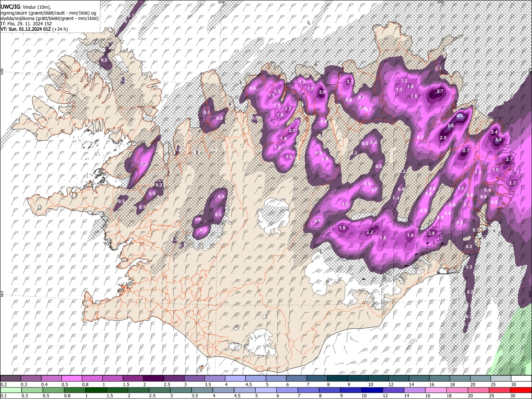Pick the darkest purple 2–2.5 snow legend swatch
532x399 pixels.
click(x=153, y=378)
